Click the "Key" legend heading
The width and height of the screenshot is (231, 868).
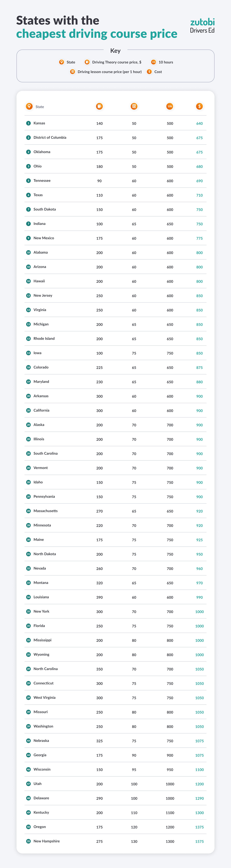click(115, 51)
